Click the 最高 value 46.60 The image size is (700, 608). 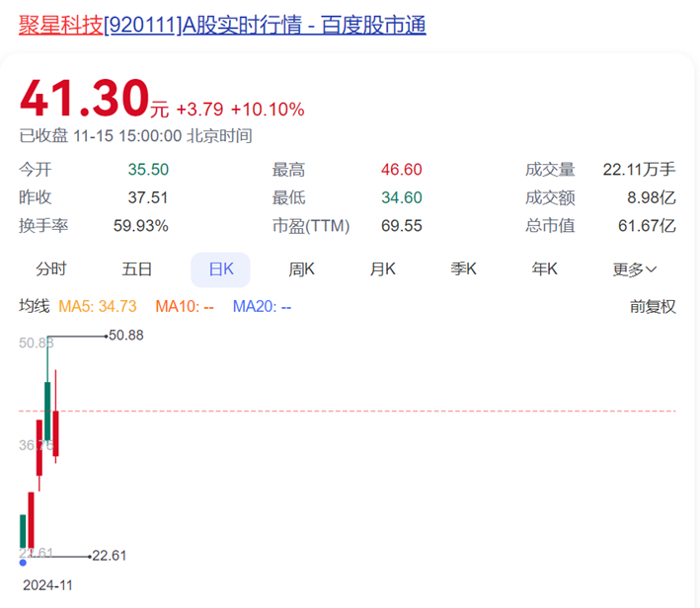click(401, 170)
